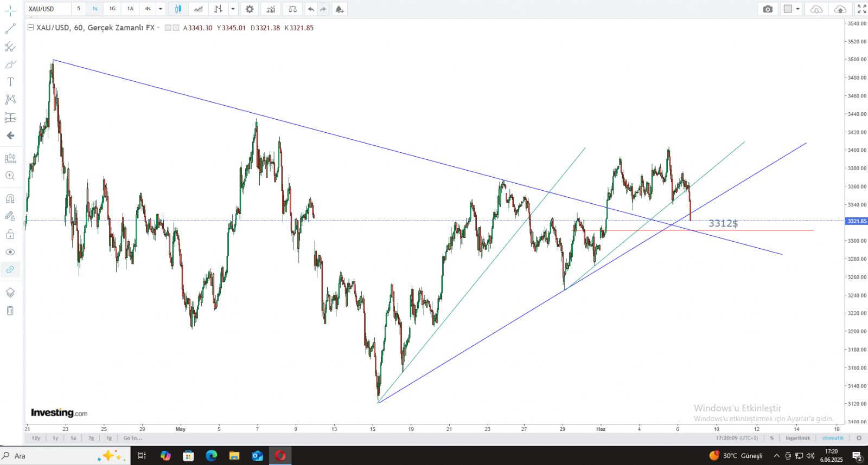Image resolution: width=868 pixels, height=465 pixels.
Task: Open File Explorer from the taskbar
Action: [234, 456]
